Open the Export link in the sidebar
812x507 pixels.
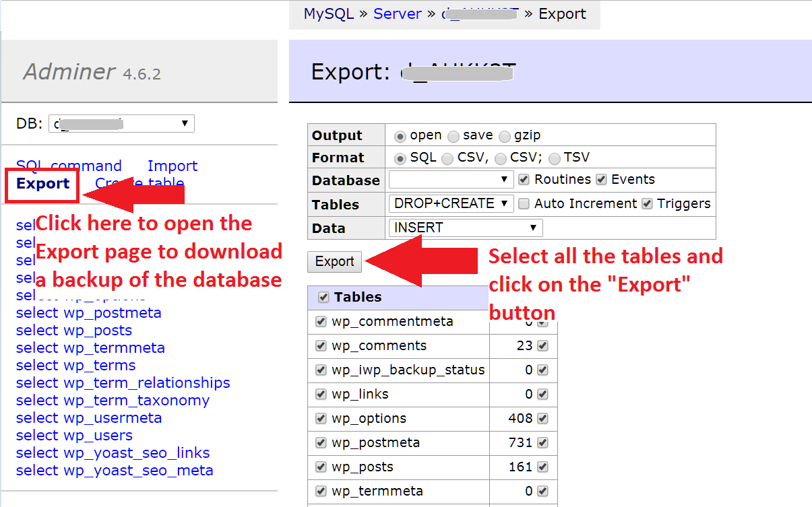(x=43, y=184)
